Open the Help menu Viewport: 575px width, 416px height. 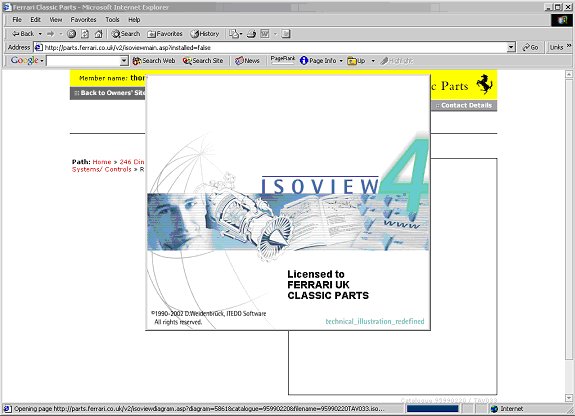coord(134,20)
